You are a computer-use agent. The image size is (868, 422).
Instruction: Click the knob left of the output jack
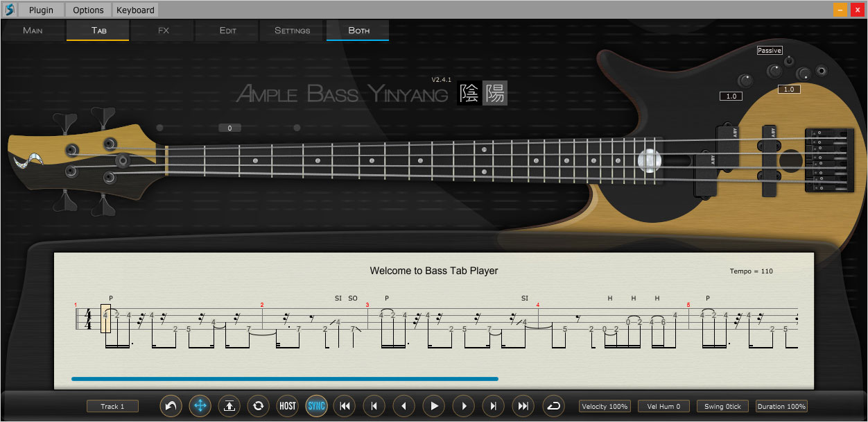click(x=804, y=74)
